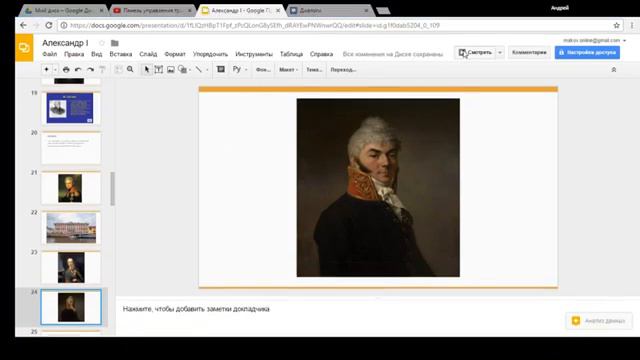Open the Макет layout dropdown
The width and height of the screenshot is (640, 360).
click(x=288, y=70)
